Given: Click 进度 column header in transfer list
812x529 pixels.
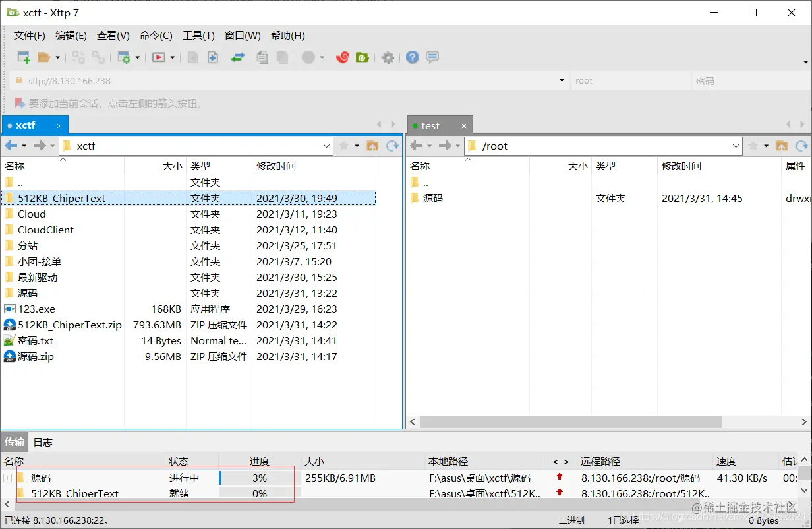Looking at the screenshot, I should tap(260, 461).
